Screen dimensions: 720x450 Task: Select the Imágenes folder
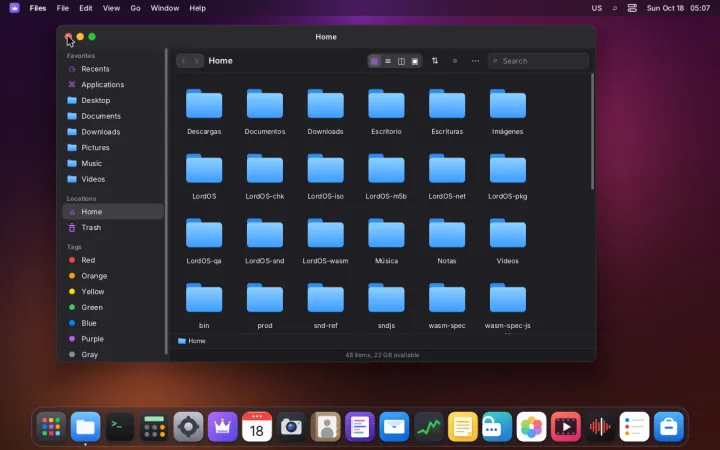pyautogui.click(x=507, y=112)
